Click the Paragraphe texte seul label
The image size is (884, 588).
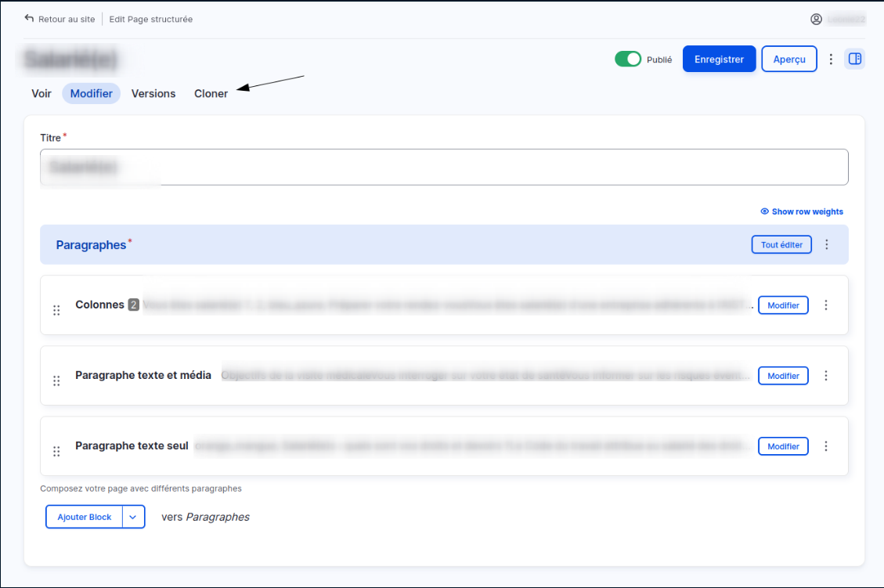click(x=132, y=446)
